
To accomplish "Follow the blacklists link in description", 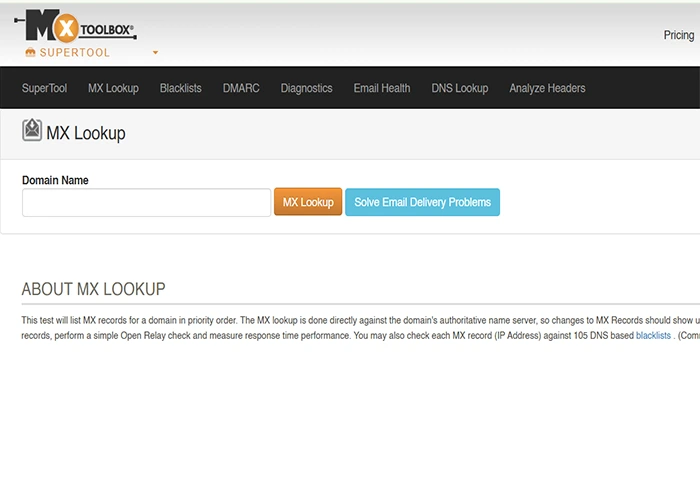I will [x=653, y=335].
